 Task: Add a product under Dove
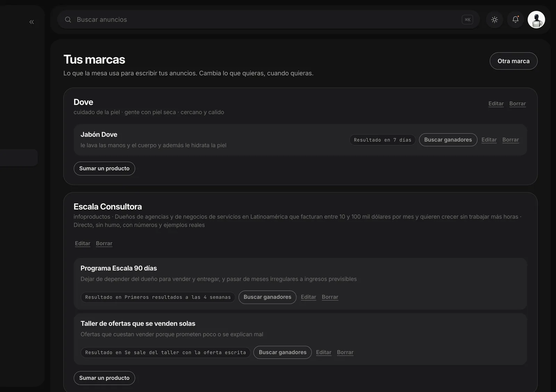104,168
